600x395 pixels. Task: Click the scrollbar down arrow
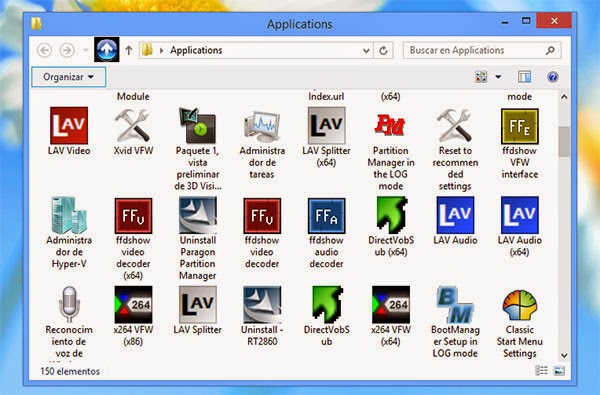(x=564, y=355)
